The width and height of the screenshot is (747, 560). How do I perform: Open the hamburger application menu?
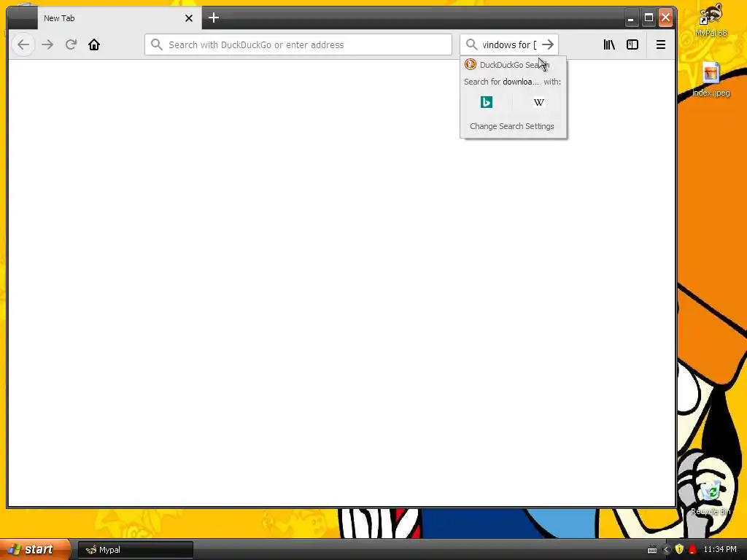coord(661,44)
